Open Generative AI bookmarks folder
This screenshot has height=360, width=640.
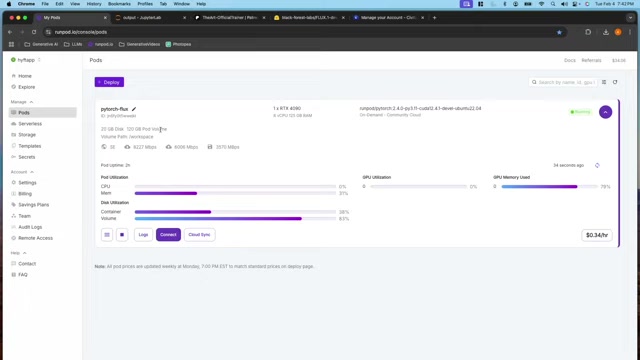pyautogui.click(x=41, y=44)
